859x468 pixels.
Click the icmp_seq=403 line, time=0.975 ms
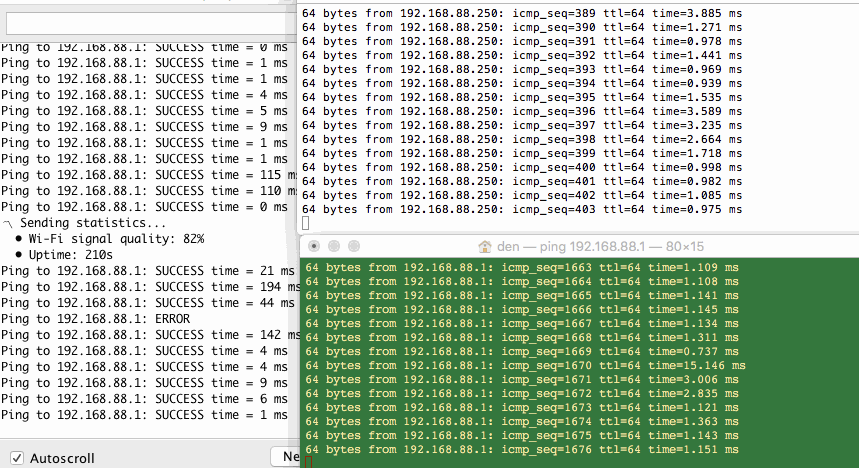click(x=522, y=209)
